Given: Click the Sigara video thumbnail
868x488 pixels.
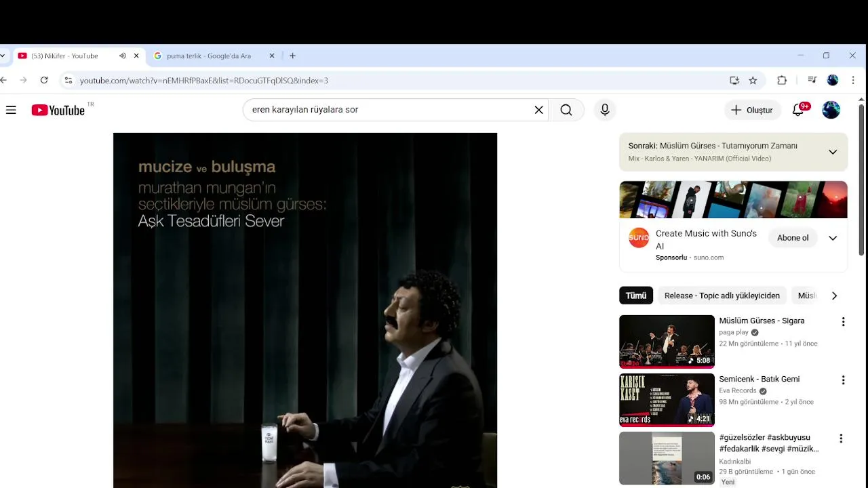Looking at the screenshot, I should pos(667,342).
